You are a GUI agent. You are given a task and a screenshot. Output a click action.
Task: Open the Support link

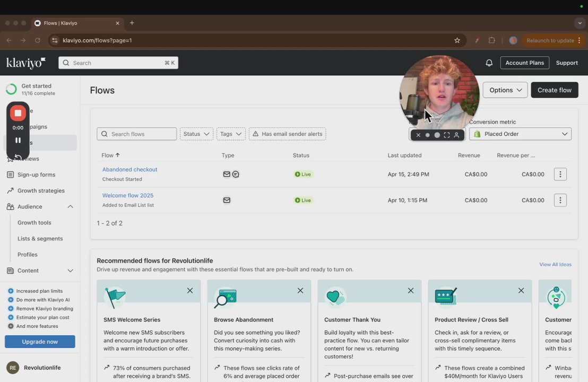(x=567, y=63)
